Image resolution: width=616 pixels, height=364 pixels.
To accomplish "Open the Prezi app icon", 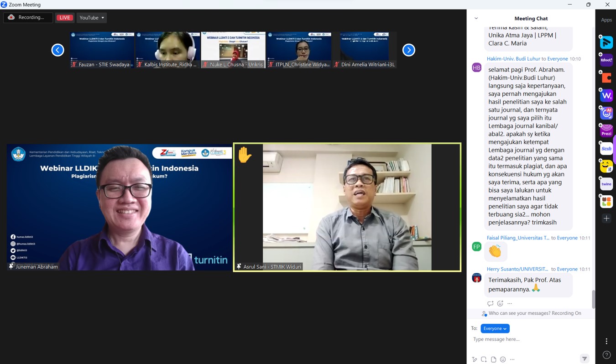I will coord(606,131).
